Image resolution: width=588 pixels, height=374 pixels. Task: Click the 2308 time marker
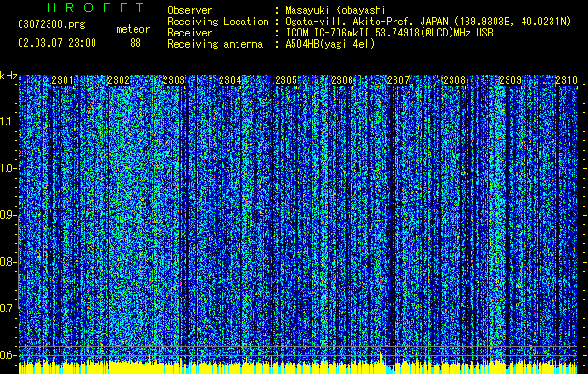pos(454,80)
